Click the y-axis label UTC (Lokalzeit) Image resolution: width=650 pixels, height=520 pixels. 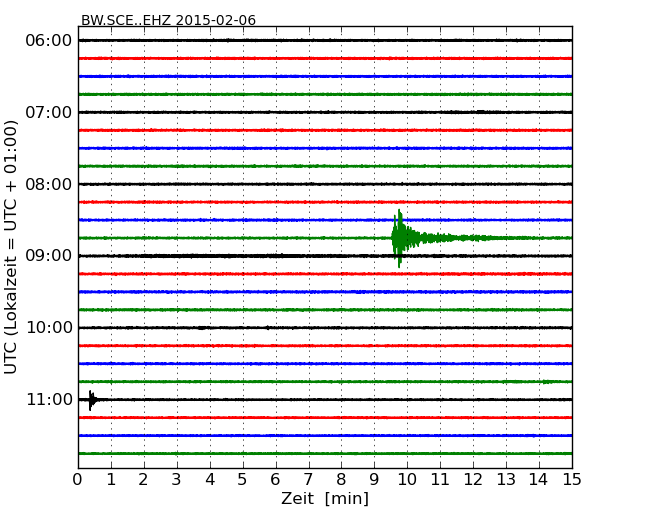point(12,246)
